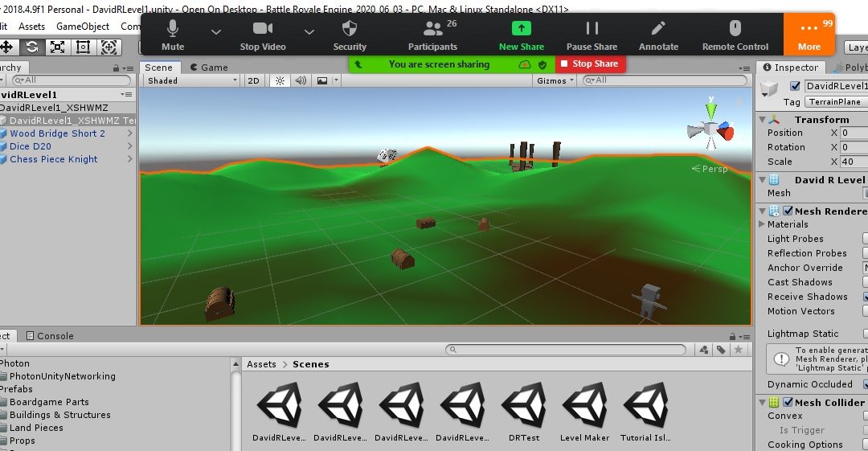Open the scene effects dropdown arrow
The height and width of the screenshot is (451, 868).
(x=336, y=81)
